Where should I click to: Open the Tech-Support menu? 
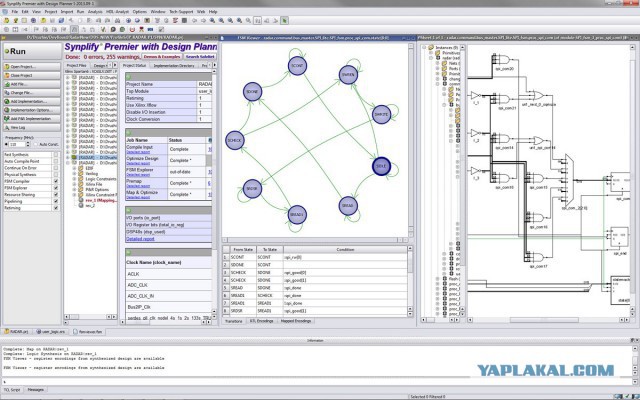point(181,12)
